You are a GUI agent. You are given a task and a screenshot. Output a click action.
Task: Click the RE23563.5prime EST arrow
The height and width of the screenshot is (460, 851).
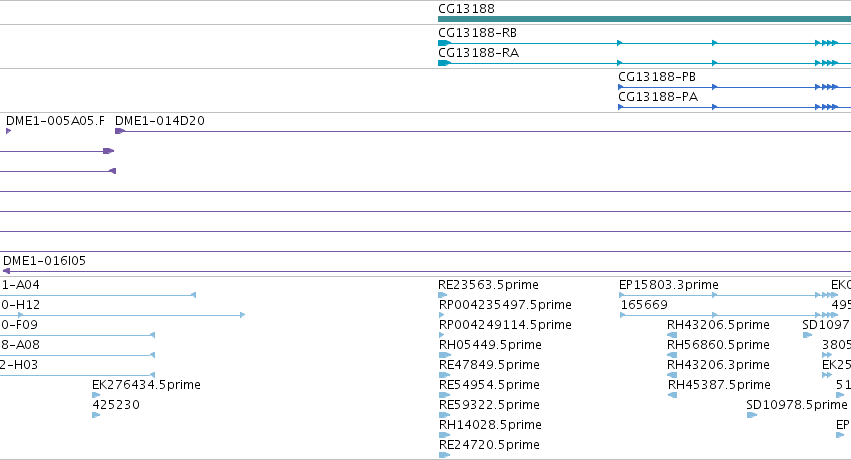tap(442, 295)
